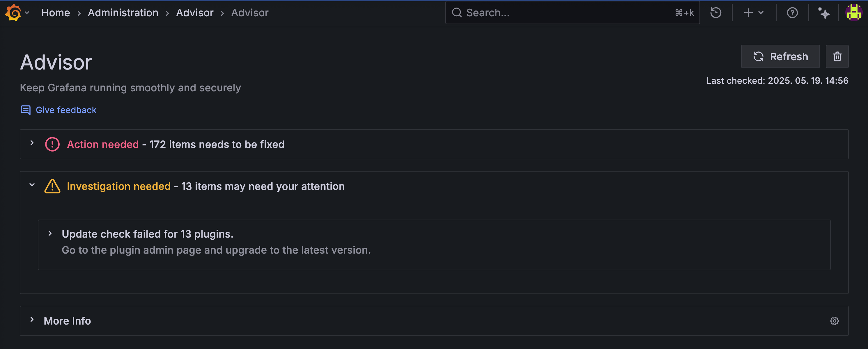The width and height of the screenshot is (868, 349).
Task: Expand the More Info section
Action: [32, 319]
